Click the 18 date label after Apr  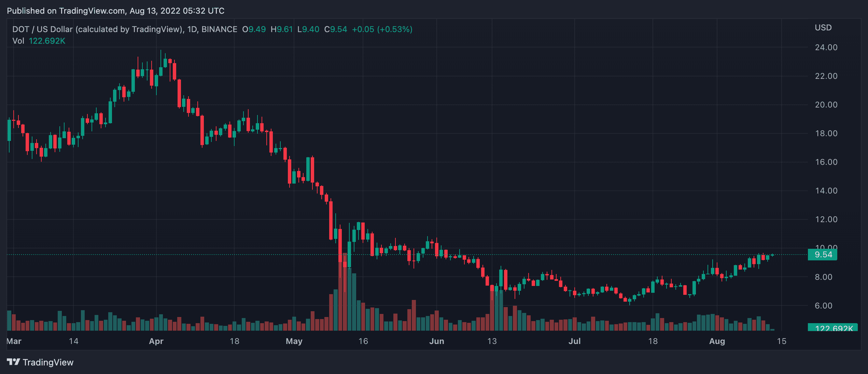point(234,341)
